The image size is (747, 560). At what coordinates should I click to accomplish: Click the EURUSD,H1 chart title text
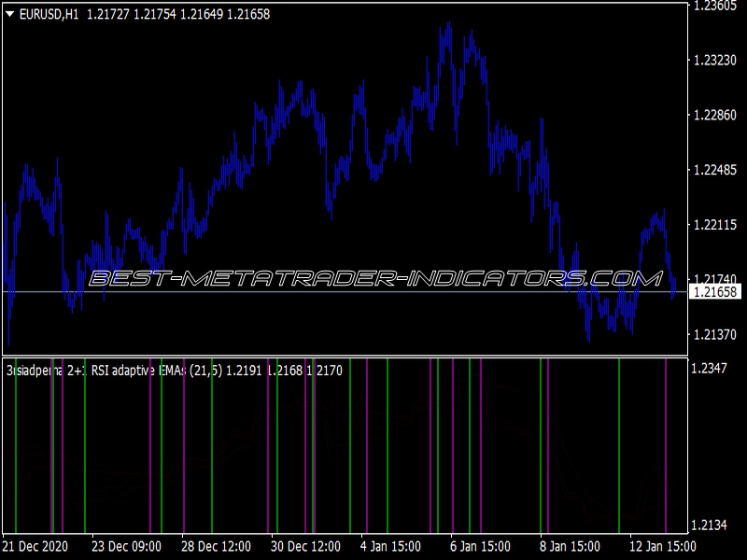pyautogui.click(x=49, y=15)
